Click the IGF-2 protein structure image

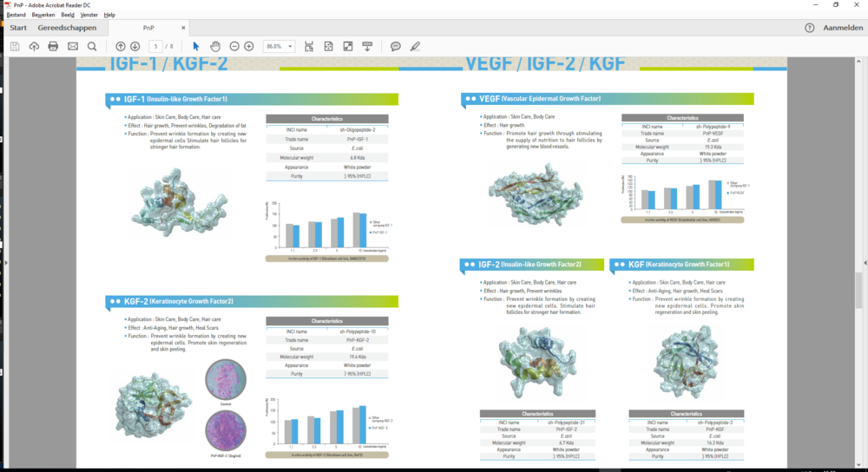(x=538, y=363)
